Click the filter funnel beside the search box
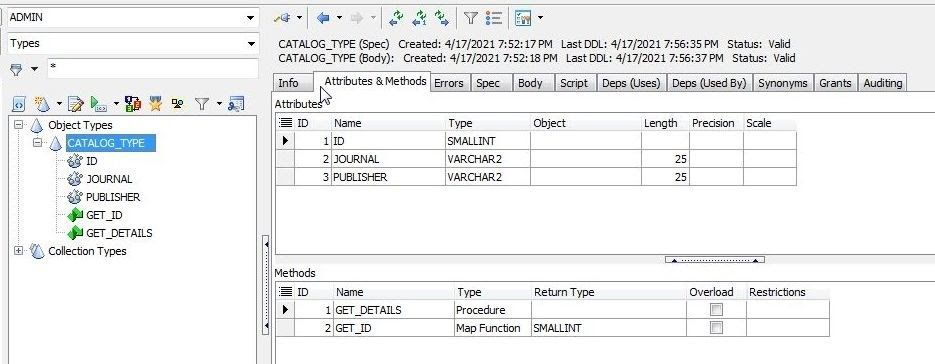The height and width of the screenshot is (364, 935). [x=17, y=69]
